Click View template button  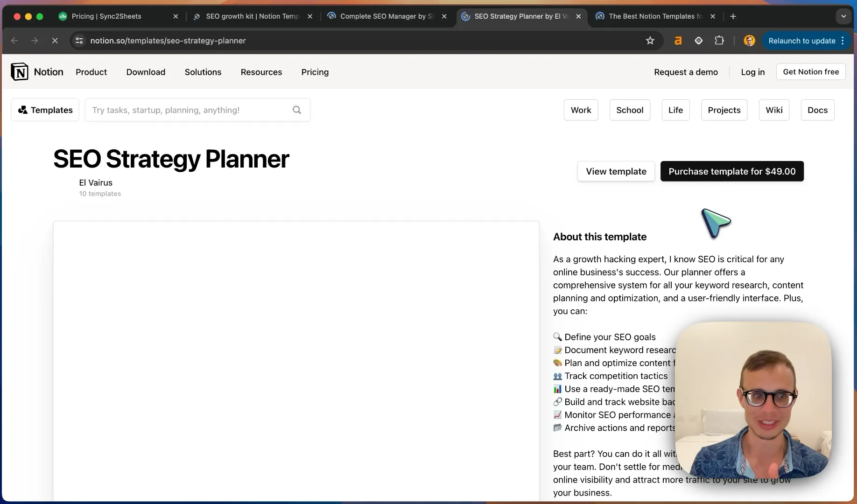coord(616,171)
